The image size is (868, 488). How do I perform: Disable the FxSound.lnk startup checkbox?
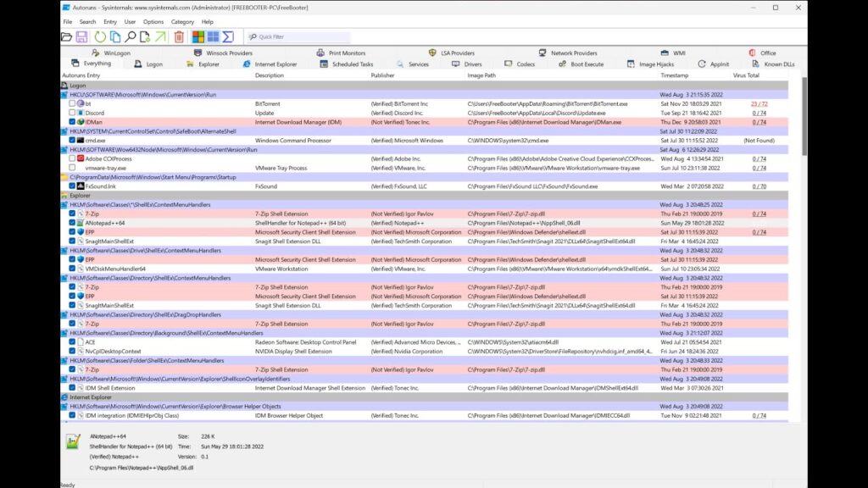(x=72, y=186)
